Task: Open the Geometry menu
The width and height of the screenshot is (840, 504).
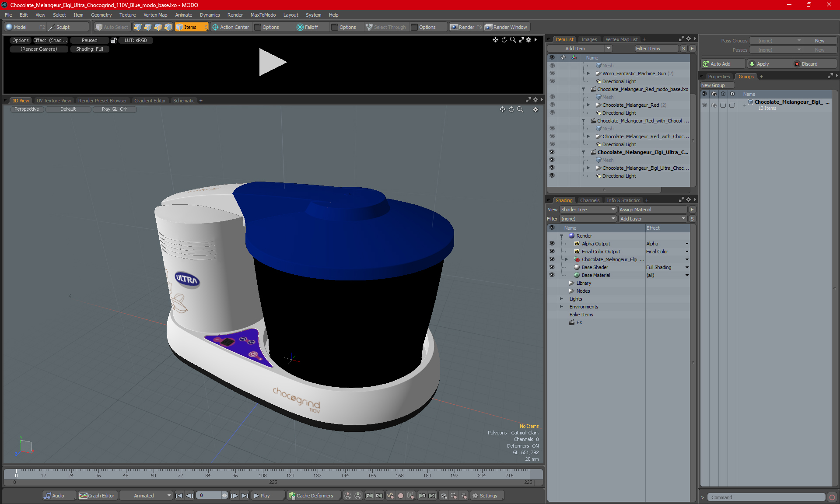Action: coord(101,15)
